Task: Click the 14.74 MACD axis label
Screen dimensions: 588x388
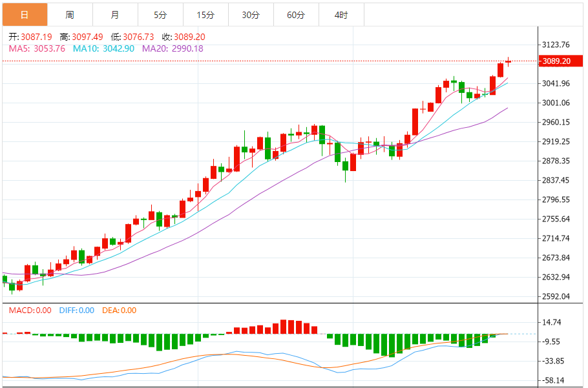Action: pyautogui.click(x=552, y=322)
